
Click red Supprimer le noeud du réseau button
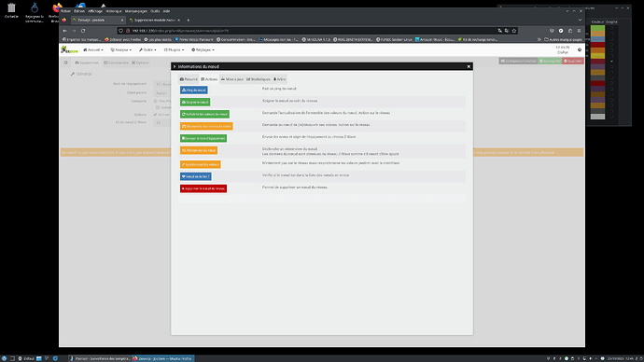[203, 188]
